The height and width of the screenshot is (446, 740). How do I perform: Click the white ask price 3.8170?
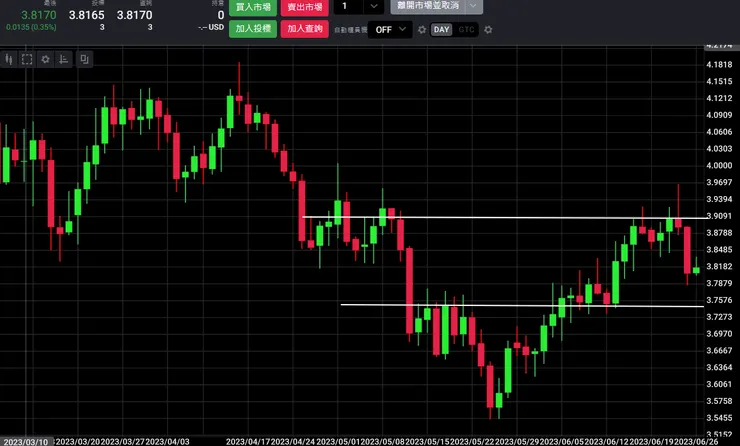tap(135, 15)
